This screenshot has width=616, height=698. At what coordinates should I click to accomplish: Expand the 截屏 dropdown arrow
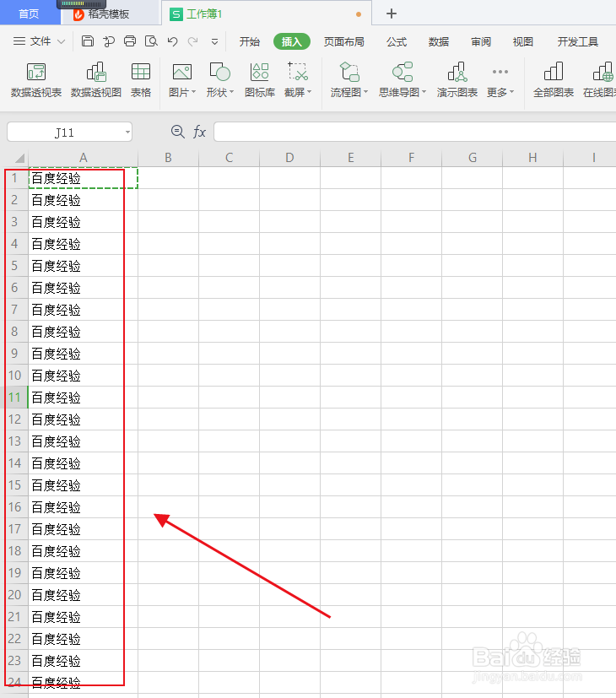310,92
